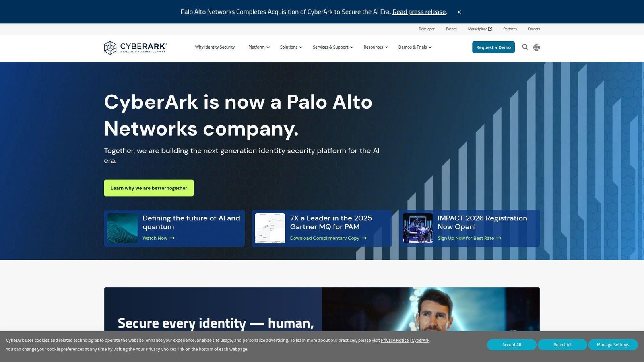Click the AI and quantum card thumbnail

[x=122, y=228]
